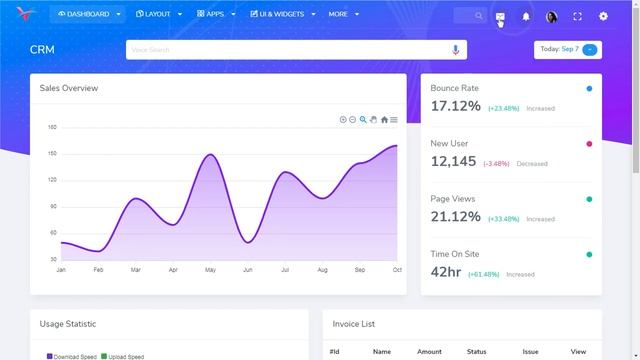Click the Time On Site green dot

coord(589,255)
